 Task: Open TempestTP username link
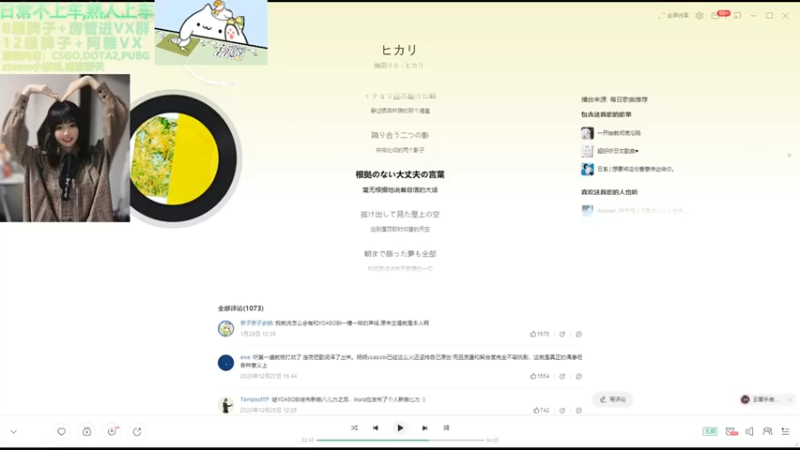(x=254, y=399)
